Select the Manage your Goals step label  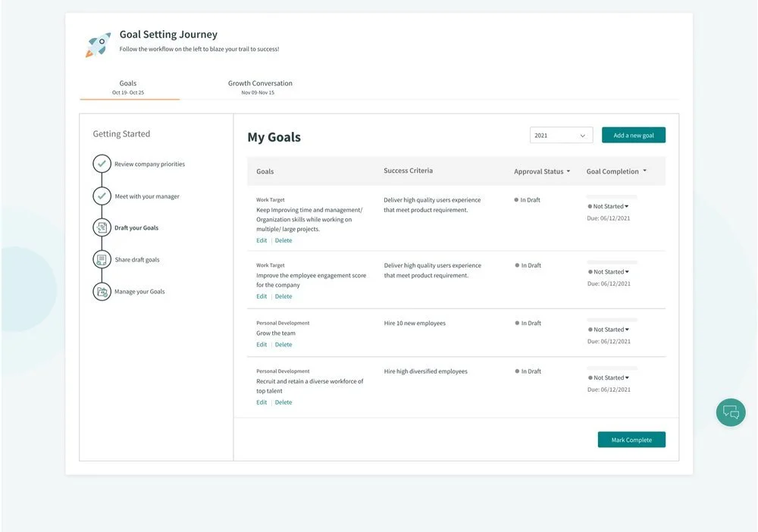tap(139, 291)
